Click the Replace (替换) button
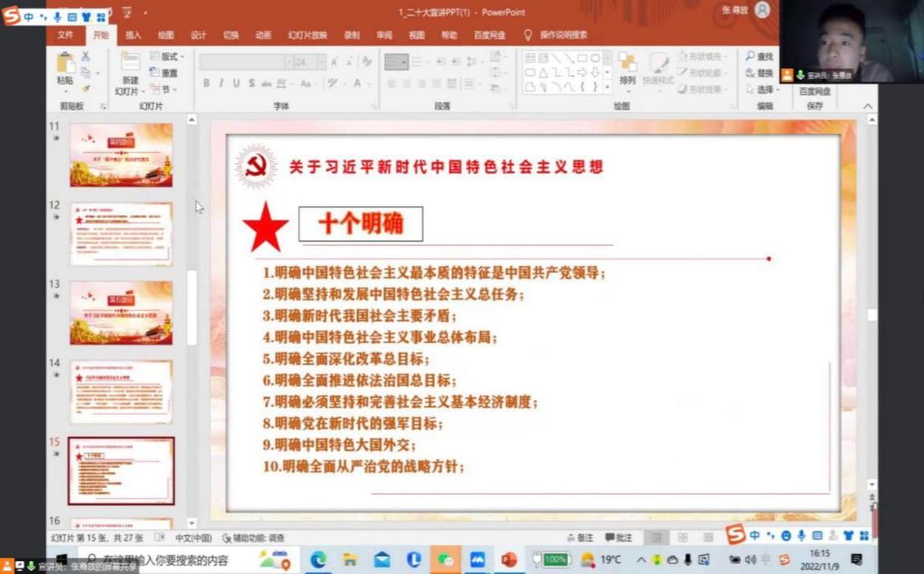The image size is (924, 574). (x=759, y=73)
